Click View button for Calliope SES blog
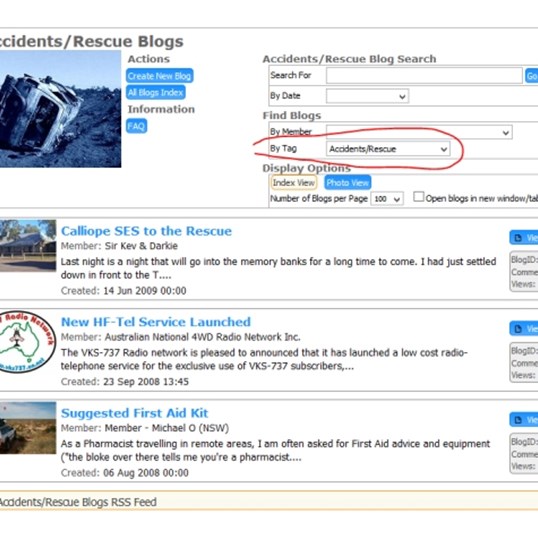This screenshot has width=538, height=538. pos(524,238)
